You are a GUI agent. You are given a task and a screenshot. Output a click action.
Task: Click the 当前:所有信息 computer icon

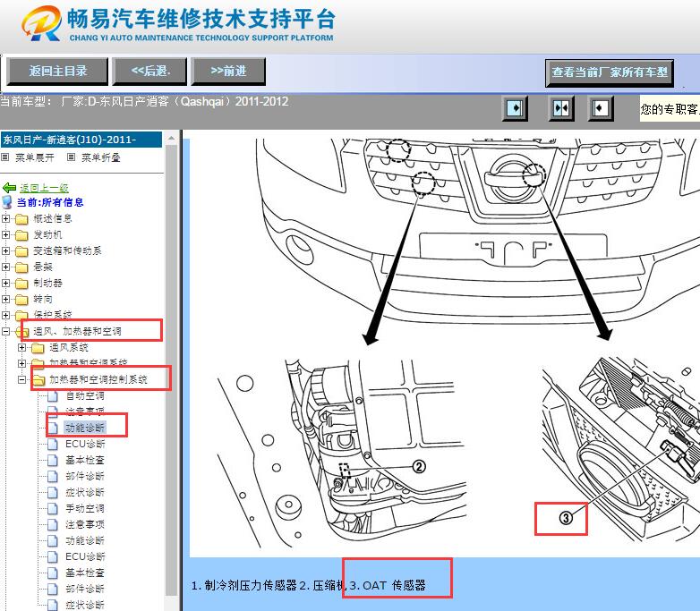point(7,202)
